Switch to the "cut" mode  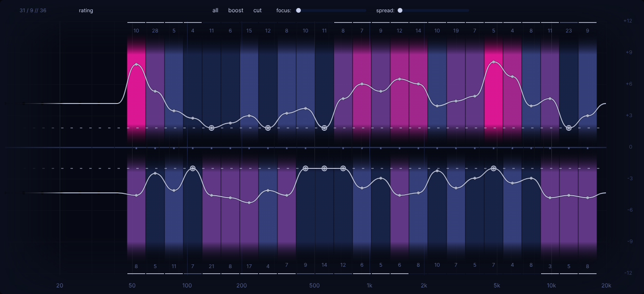pos(258,10)
